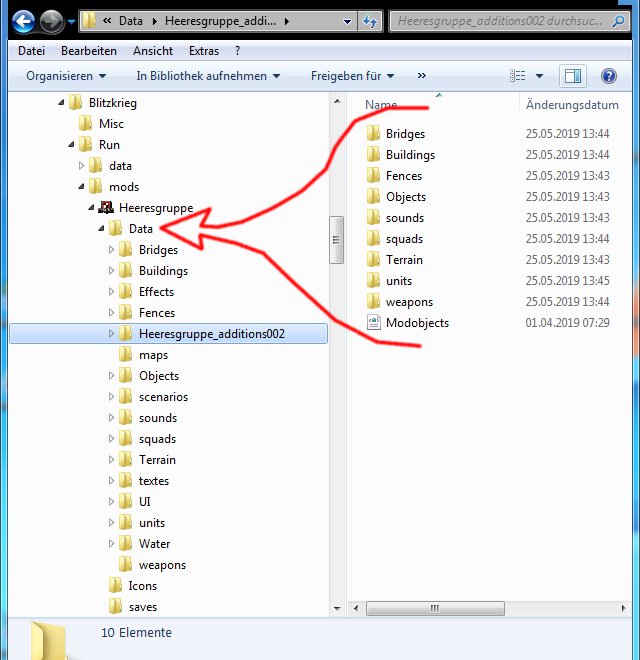Viewport: 640px width, 660px height.
Task: Open the Ansicht menu
Action: point(153,51)
